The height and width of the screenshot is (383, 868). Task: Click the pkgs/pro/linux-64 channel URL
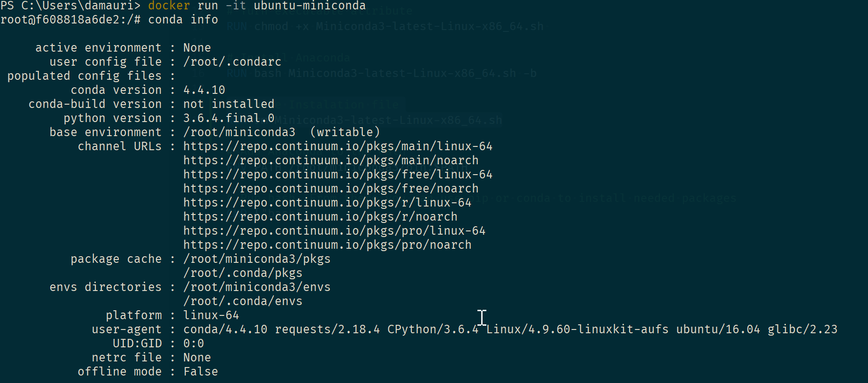tap(334, 231)
